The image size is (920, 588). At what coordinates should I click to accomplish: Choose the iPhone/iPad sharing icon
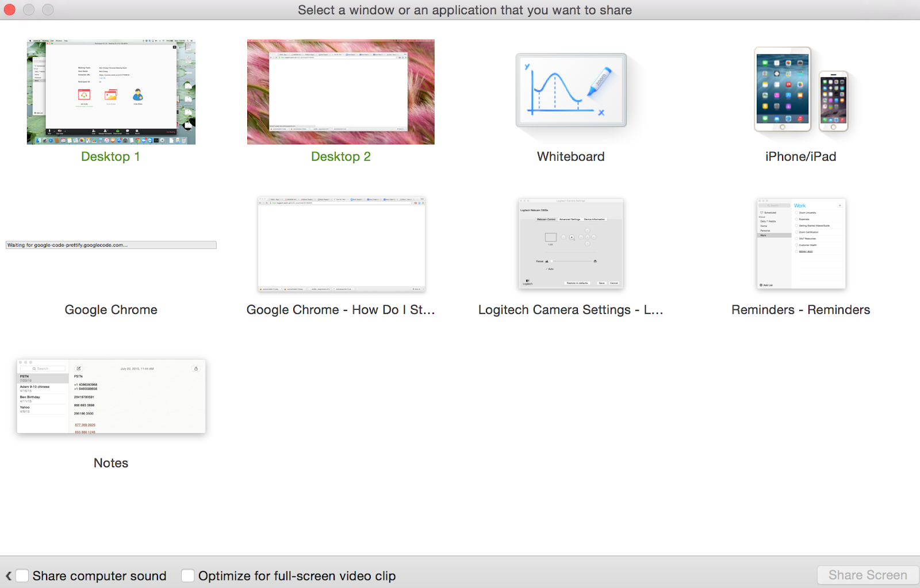click(800, 89)
